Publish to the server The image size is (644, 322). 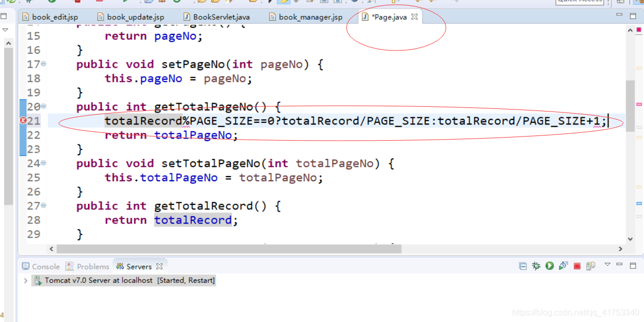point(590,266)
